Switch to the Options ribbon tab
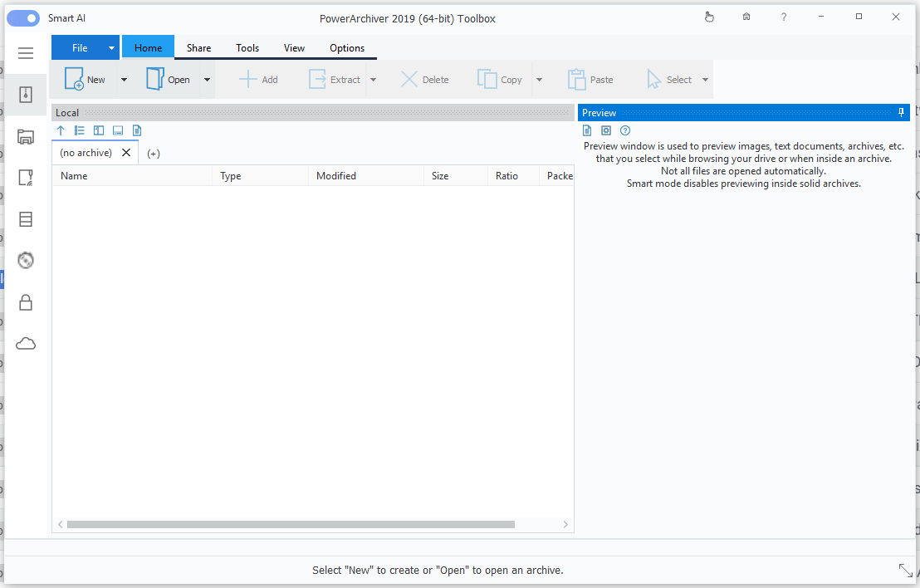This screenshot has height=588, width=920. (x=347, y=47)
